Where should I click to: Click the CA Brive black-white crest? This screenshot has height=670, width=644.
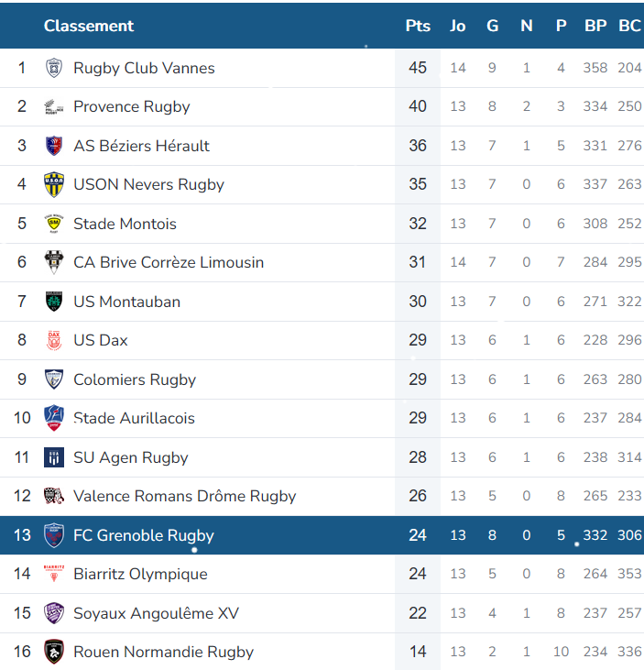pyautogui.click(x=54, y=262)
